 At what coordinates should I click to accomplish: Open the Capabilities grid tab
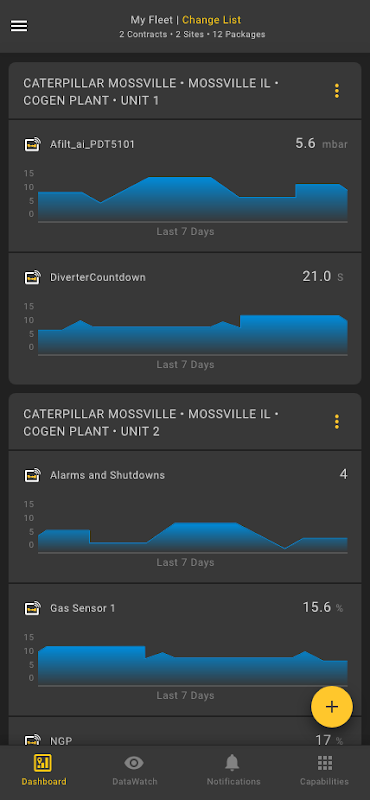325,770
